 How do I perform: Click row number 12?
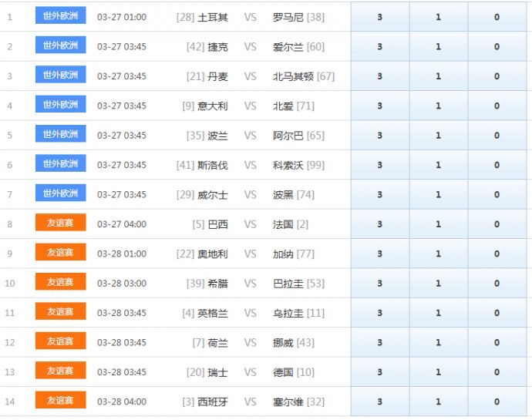[10, 343]
